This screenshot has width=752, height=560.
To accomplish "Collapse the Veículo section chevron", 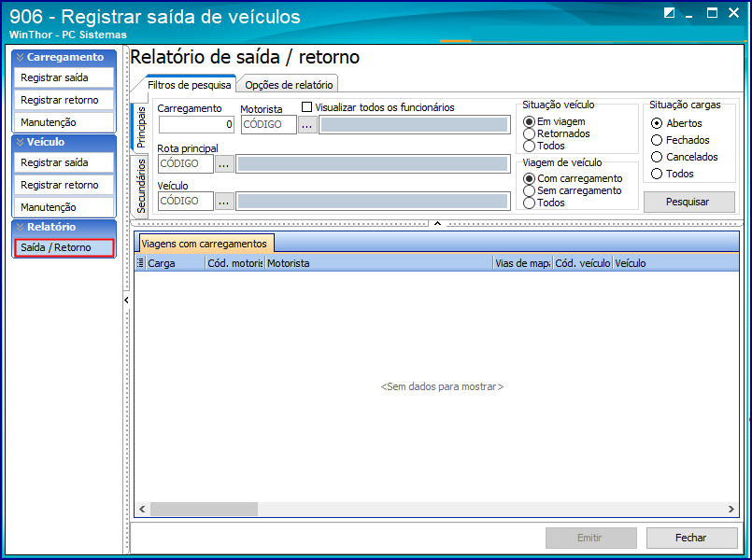I will 21,142.
